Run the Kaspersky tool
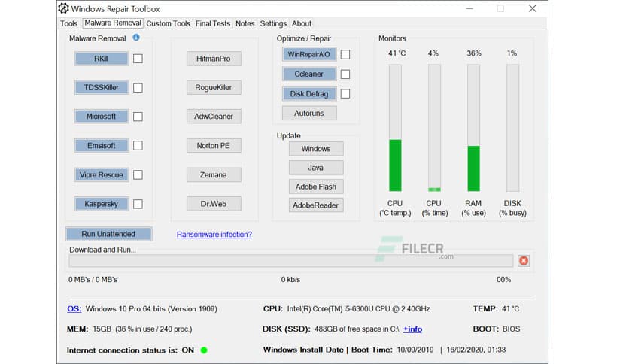Image resolution: width=629 pixels, height=364 pixels. point(101,204)
